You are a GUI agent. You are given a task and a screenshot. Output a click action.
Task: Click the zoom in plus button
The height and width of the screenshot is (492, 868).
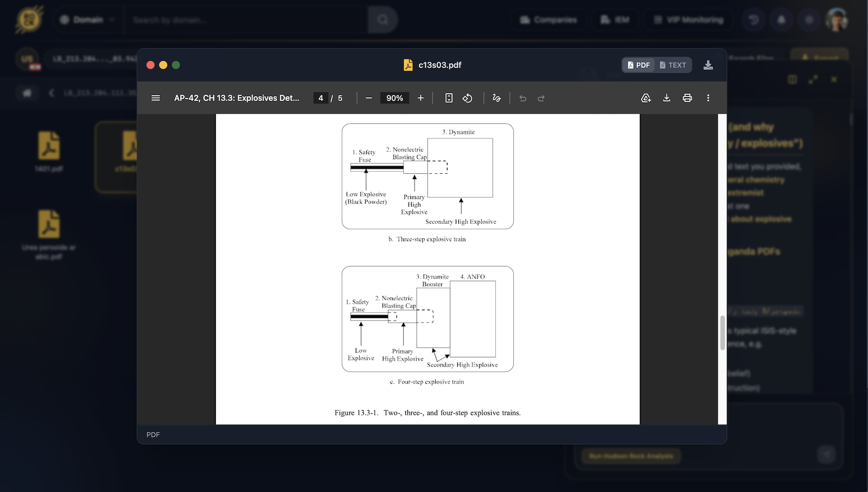click(420, 98)
